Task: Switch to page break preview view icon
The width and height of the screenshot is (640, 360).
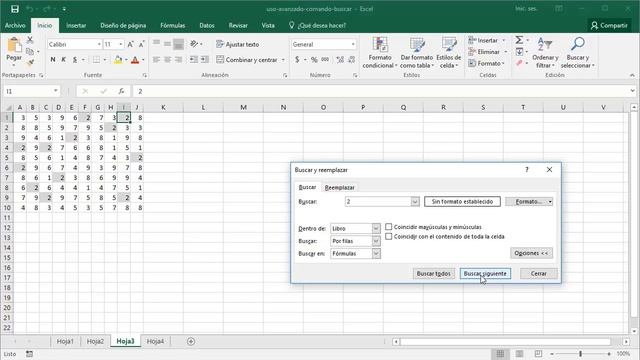Action: click(538, 353)
